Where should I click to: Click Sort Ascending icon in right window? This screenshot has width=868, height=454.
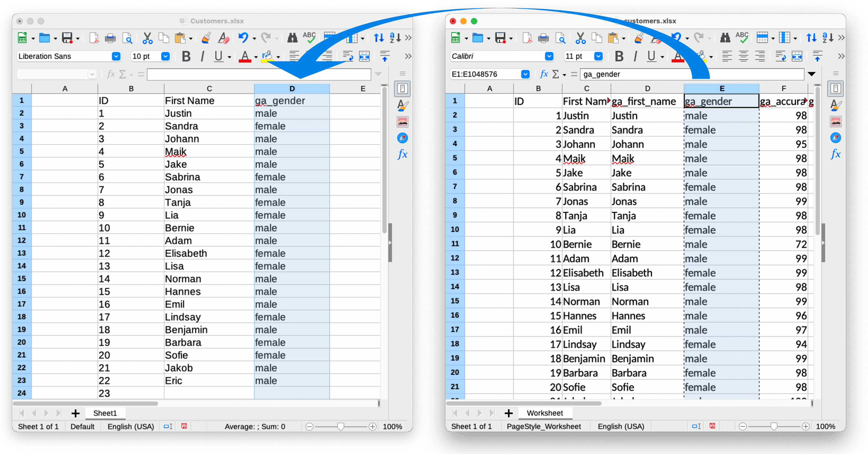coord(828,38)
